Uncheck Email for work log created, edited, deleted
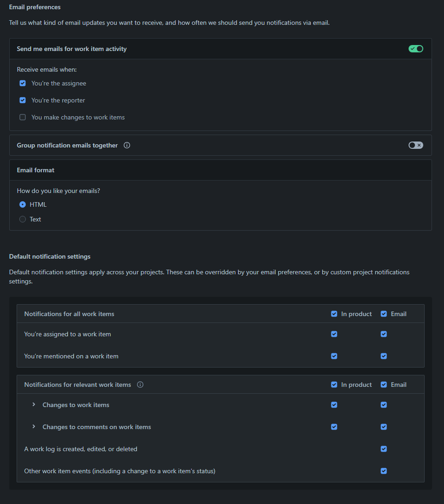The height and width of the screenshot is (504, 444). (384, 449)
